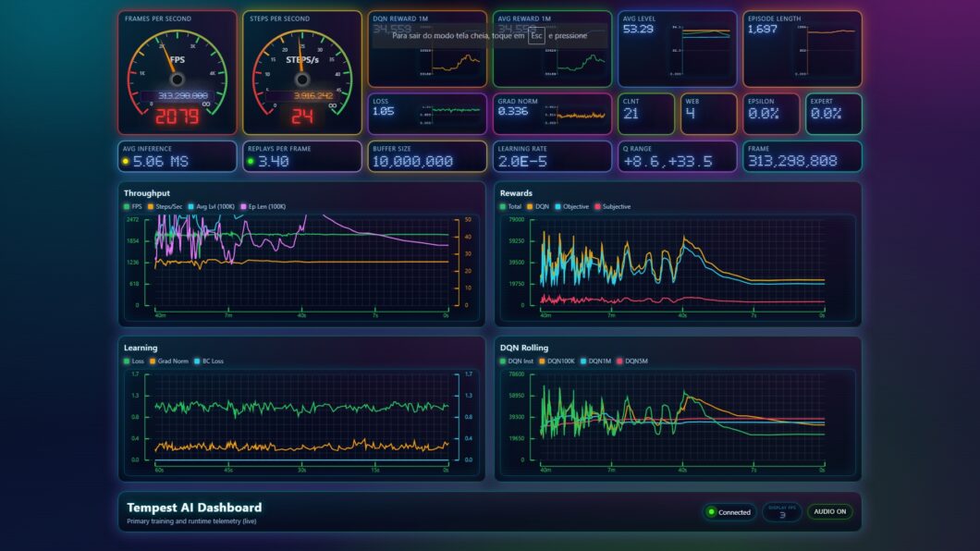
Task: Click the yellow Avg Inference status dot
Action: tap(126, 162)
